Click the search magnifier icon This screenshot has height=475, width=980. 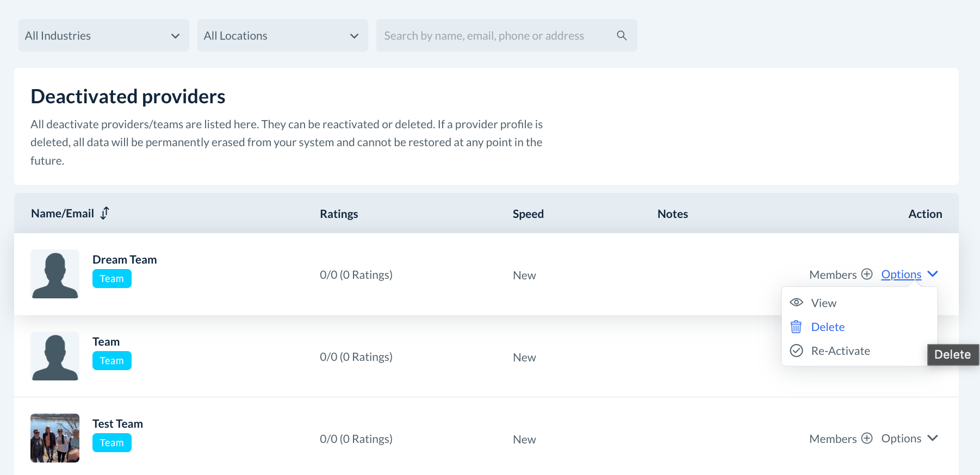click(622, 35)
